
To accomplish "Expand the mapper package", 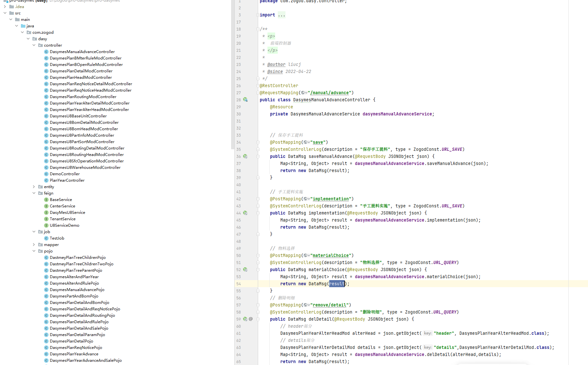I will tap(34, 245).
